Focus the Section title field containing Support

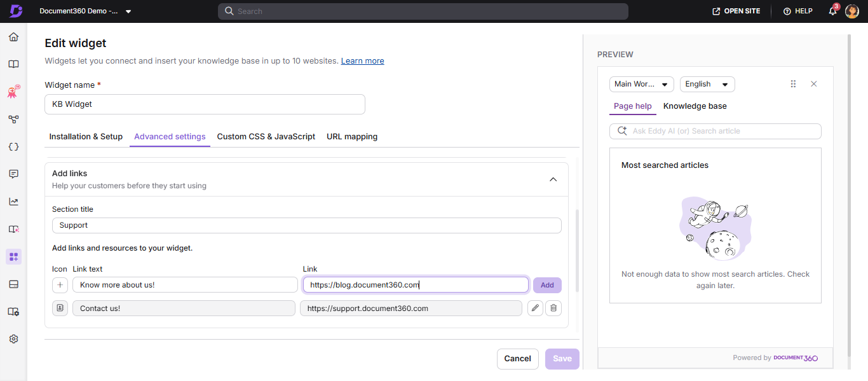coord(307,225)
